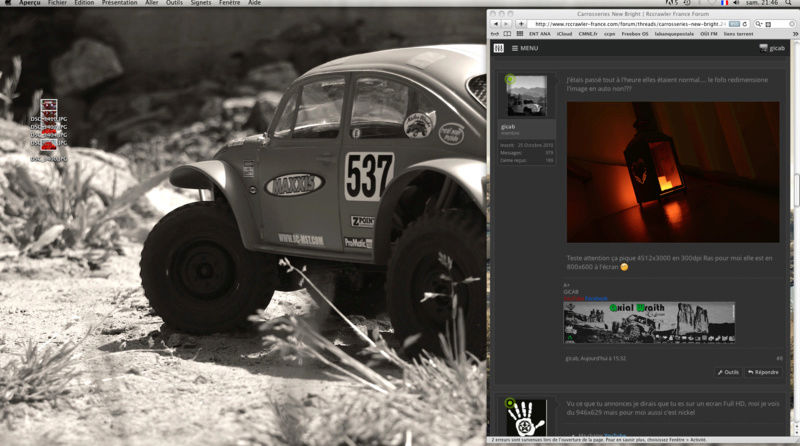The width and height of the screenshot is (800, 446).
Task: Open the OÜI FM bookmark
Action: (x=709, y=34)
